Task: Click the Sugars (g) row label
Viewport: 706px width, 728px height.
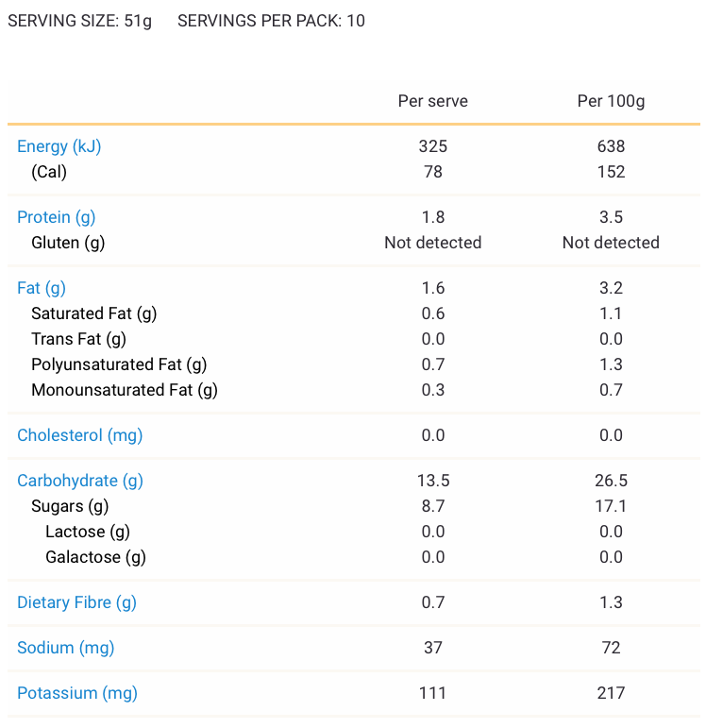Action: pyautogui.click(x=70, y=506)
